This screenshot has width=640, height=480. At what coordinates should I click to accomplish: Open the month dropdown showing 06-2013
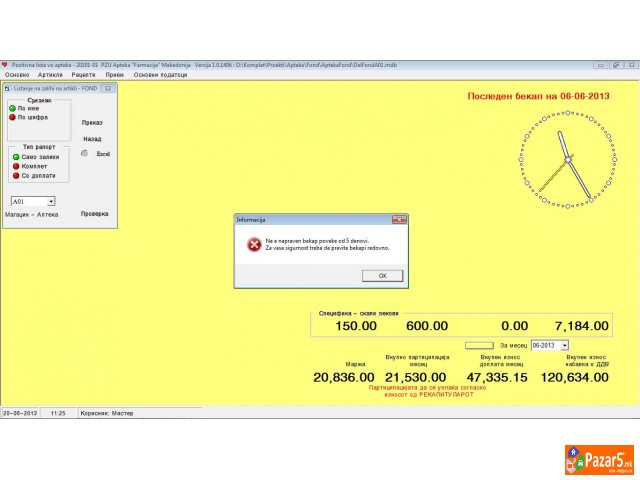click(x=565, y=345)
